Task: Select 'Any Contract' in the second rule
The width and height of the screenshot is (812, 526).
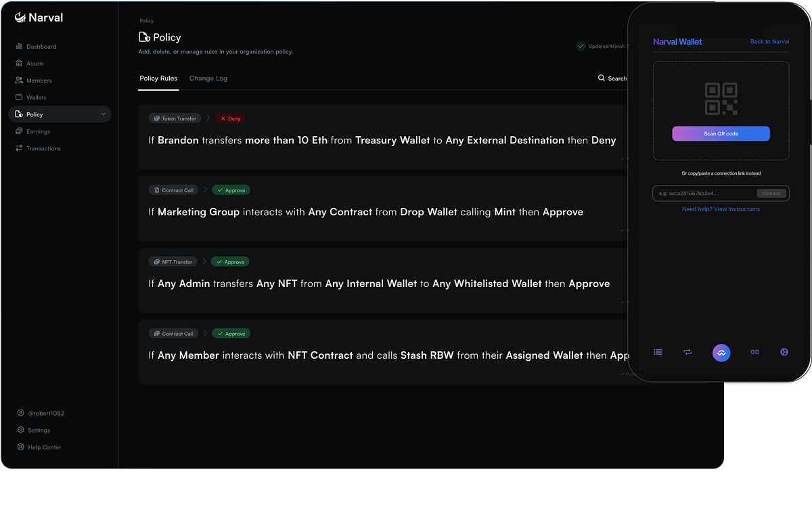Action: point(340,212)
